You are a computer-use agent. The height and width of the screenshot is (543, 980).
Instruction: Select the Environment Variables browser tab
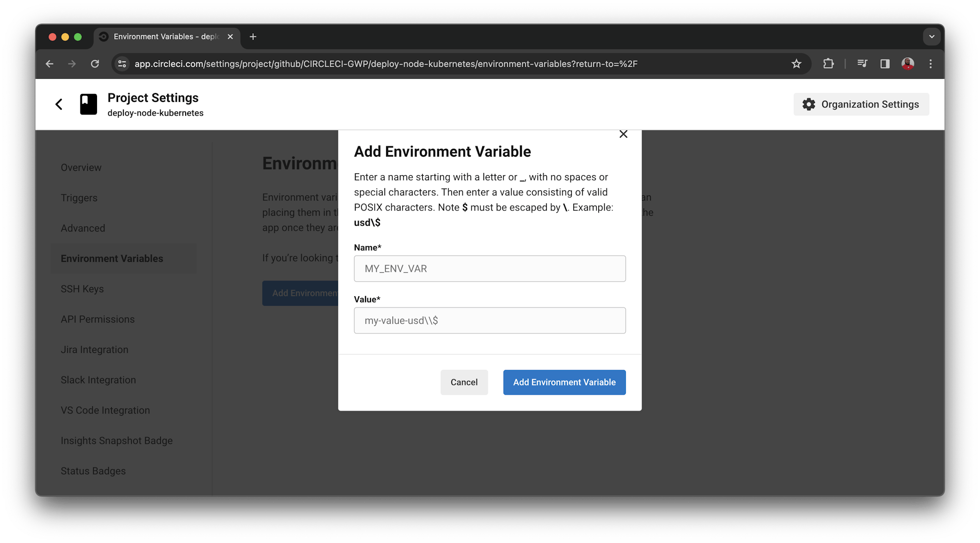pyautogui.click(x=162, y=36)
